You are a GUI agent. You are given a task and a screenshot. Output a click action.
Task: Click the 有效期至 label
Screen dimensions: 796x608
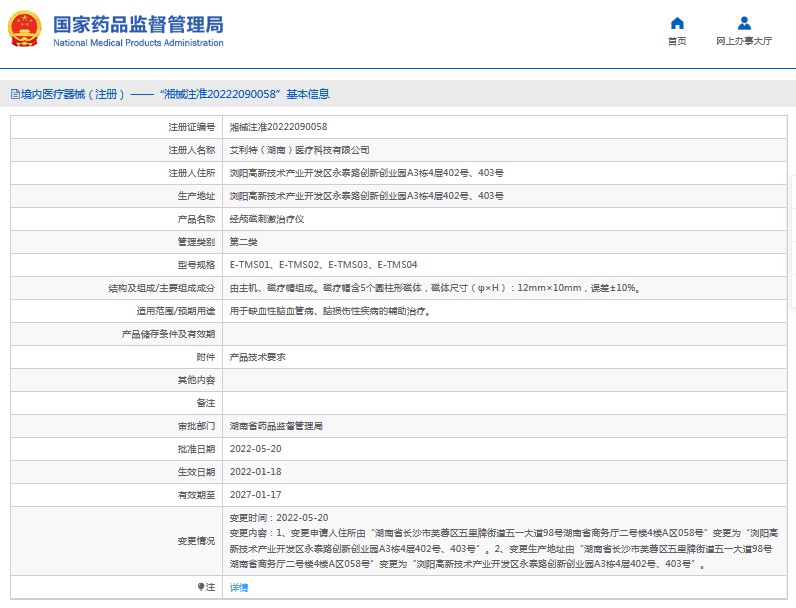196,495
